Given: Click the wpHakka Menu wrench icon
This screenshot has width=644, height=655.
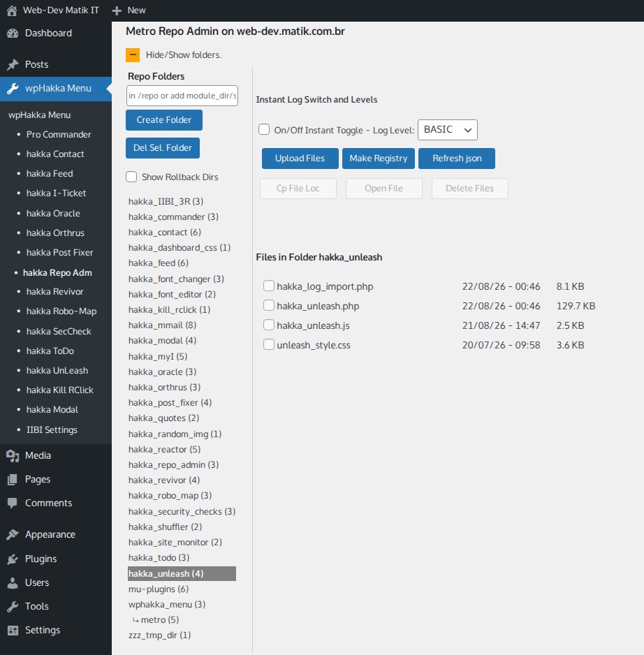Looking at the screenshot, I should pos(13,89).
